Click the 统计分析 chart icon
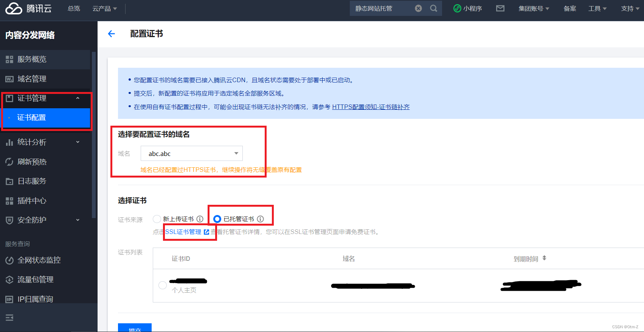 tap(9, 142)
